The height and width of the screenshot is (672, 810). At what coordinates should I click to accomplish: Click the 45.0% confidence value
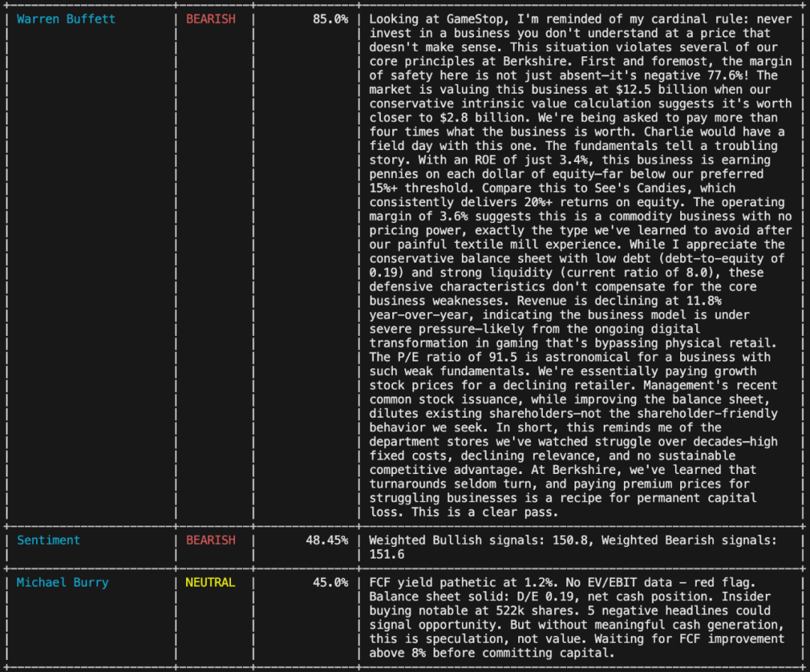click(330, 583)
